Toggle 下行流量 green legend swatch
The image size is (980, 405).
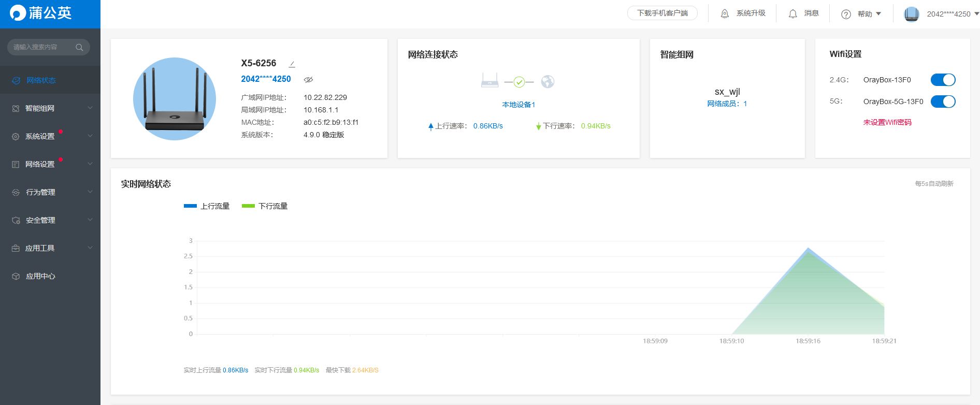tap(248, 206)
